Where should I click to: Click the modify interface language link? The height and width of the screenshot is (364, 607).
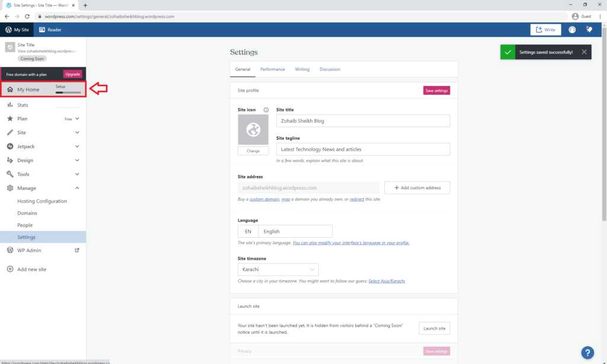coord(351,243)
